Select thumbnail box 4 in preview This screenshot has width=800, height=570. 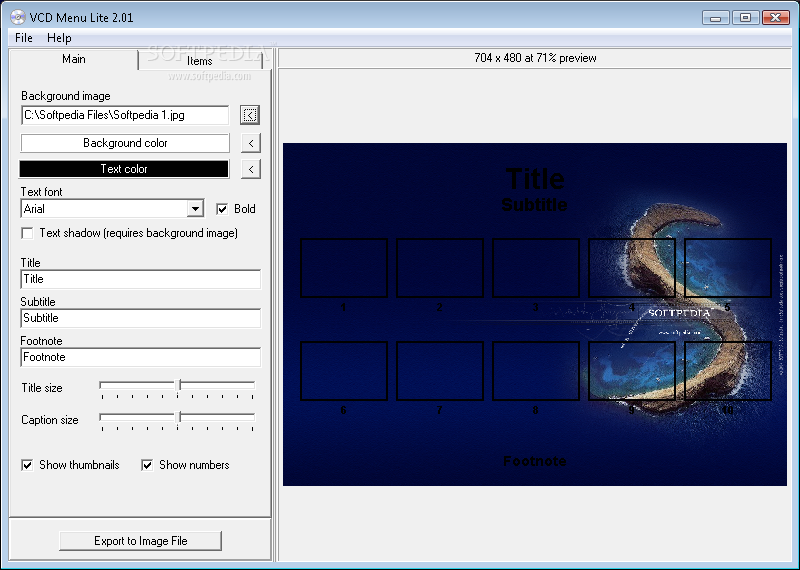pyautogui.click(x=632, y=268)
